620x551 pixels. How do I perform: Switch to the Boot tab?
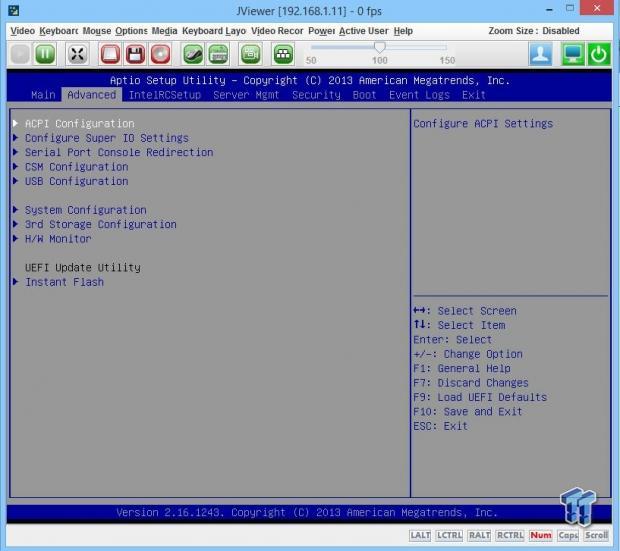[364, 95]
